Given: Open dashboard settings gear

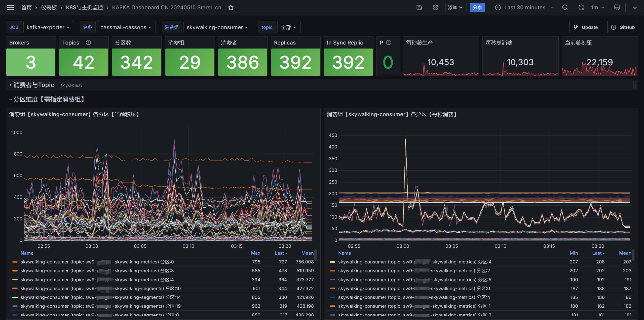Looking at the screenshot, I should (x=435, y=8).
